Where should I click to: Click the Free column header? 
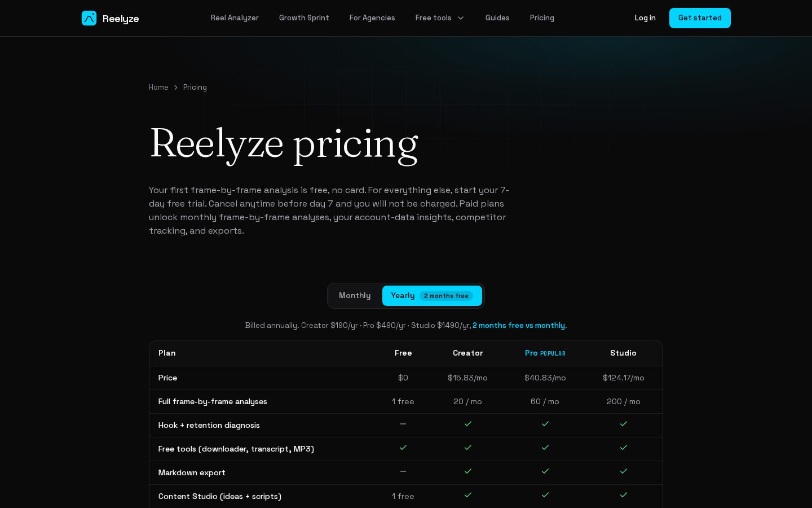point(403,353)
